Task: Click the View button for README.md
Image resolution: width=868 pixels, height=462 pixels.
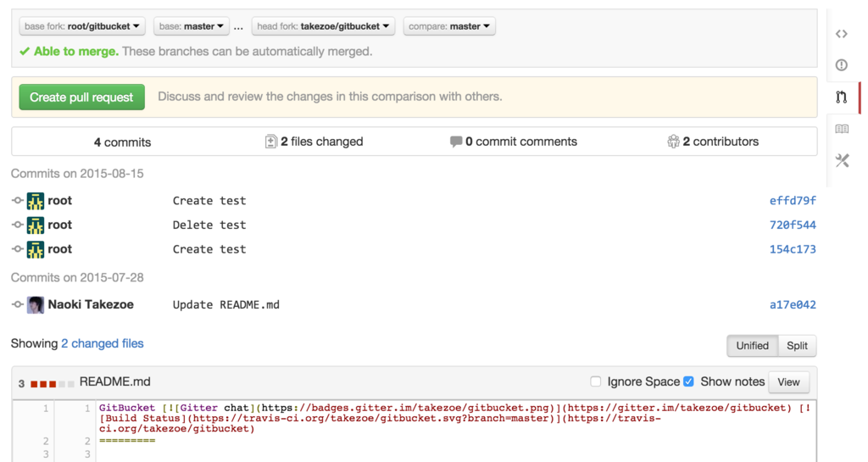Action: [x=788, y=382]
